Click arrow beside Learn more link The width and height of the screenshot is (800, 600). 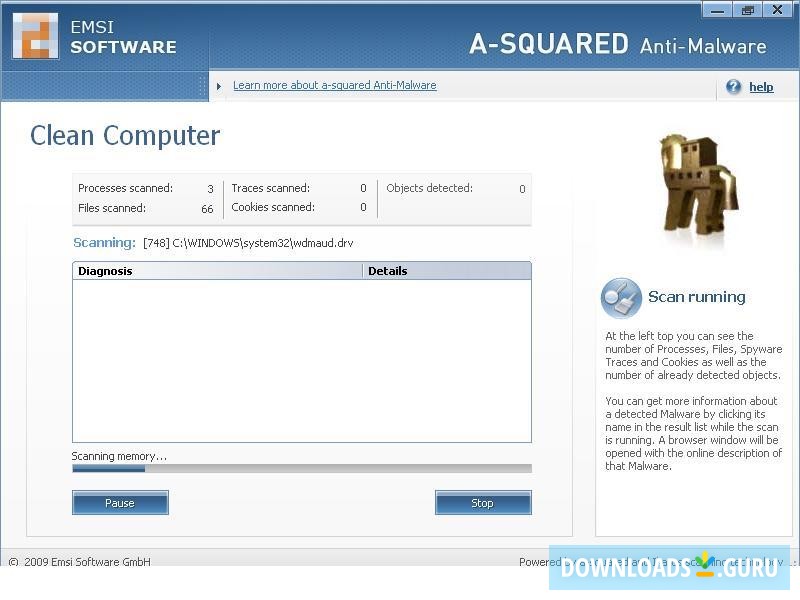219,86
